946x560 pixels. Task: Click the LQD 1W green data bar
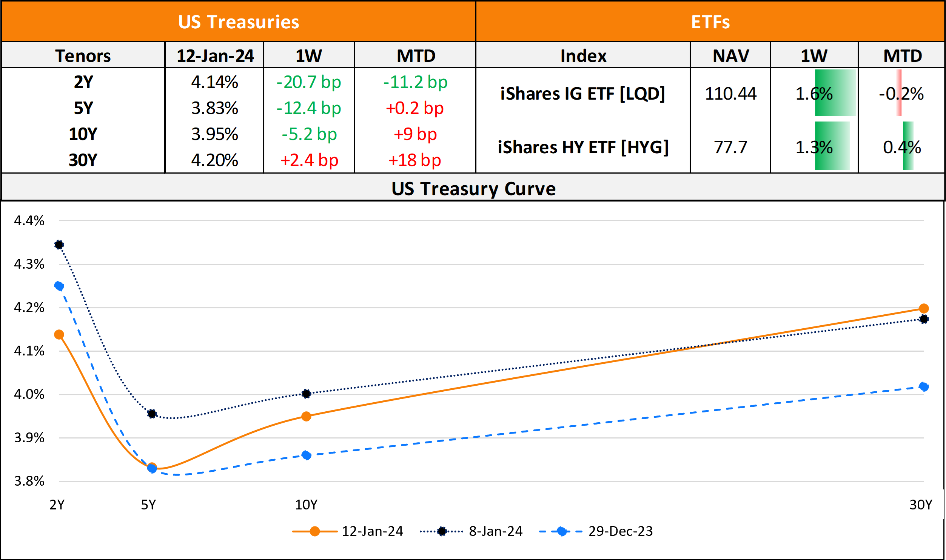(835, 93)
